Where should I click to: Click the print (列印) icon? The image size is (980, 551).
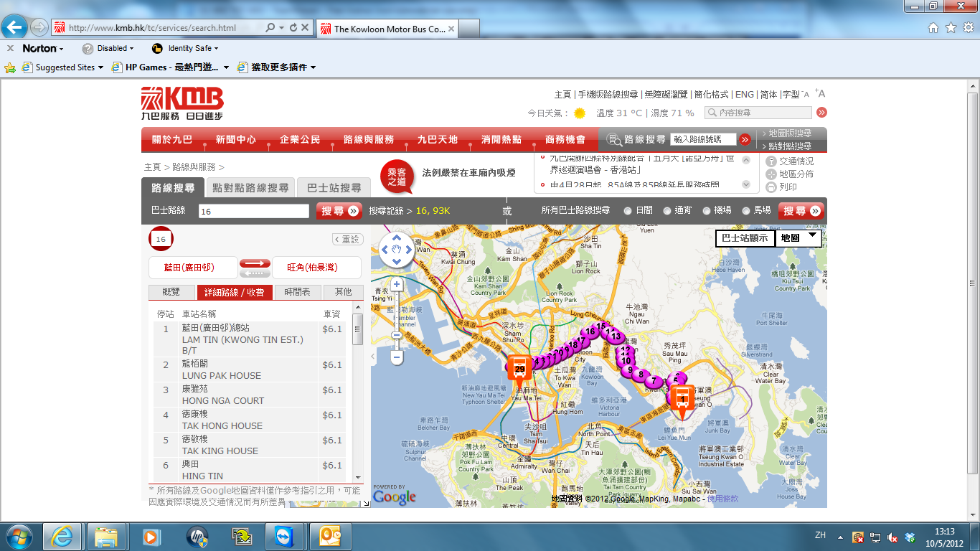tap(771, 187)
